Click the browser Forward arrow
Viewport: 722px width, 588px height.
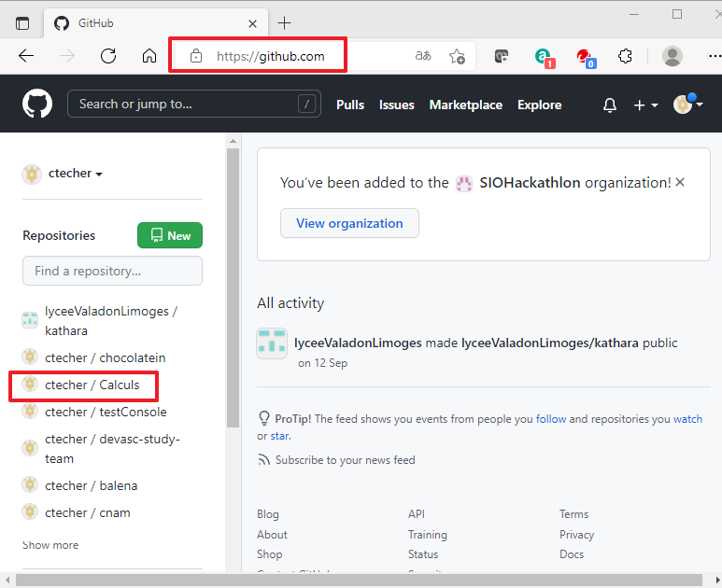[67, 56]
